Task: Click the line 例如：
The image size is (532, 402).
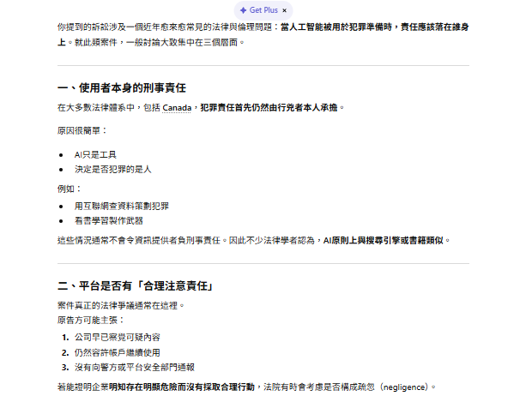Action: [70, 188]
